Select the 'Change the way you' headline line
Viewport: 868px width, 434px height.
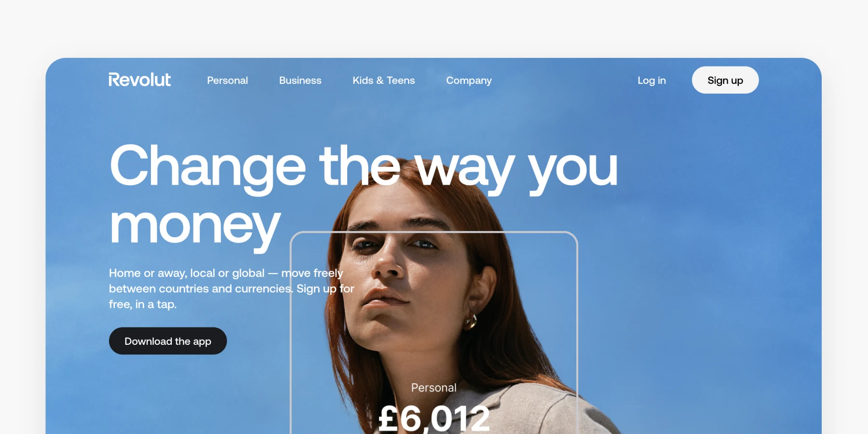point(364,167)
